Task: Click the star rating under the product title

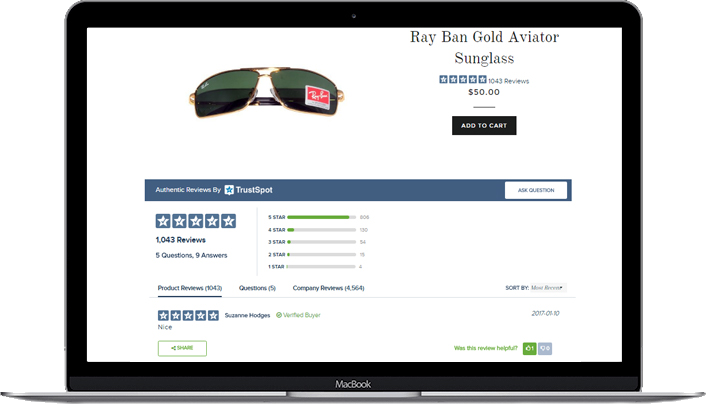Action: pos(463,79)
